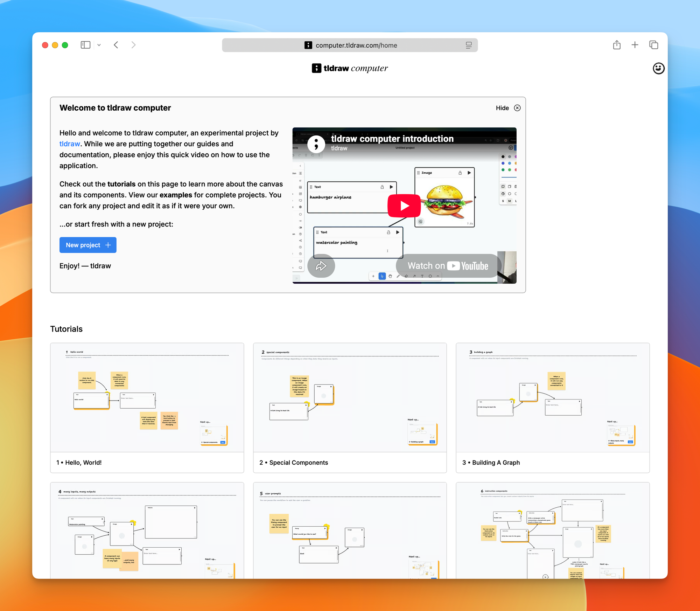The width and height of the screenshot is (700, 611).
Task: Start a New project
Action: tap(88, 245)
